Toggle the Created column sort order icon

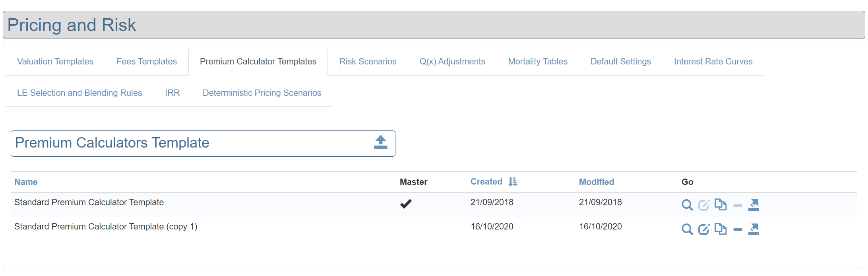513,182
